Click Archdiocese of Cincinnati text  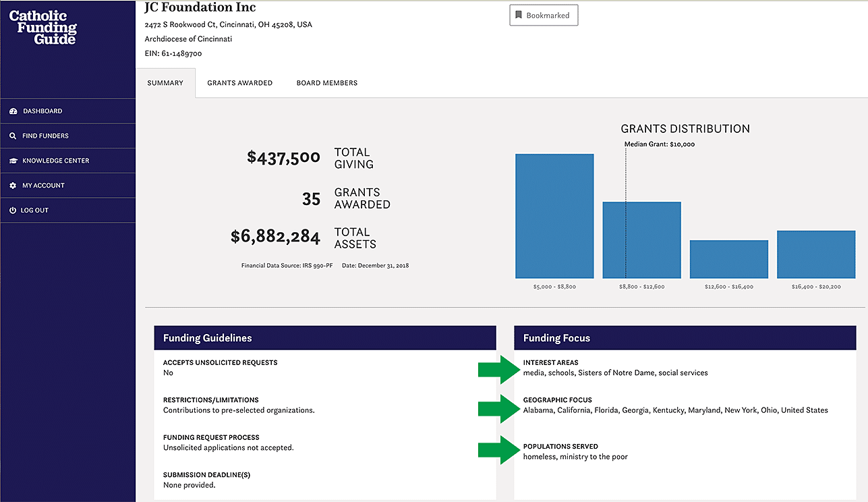click(188, 39)
